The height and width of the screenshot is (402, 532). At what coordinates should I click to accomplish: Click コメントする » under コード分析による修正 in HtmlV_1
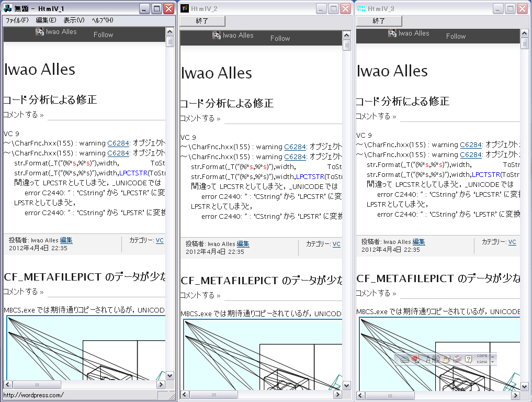(x=24, y=115)
